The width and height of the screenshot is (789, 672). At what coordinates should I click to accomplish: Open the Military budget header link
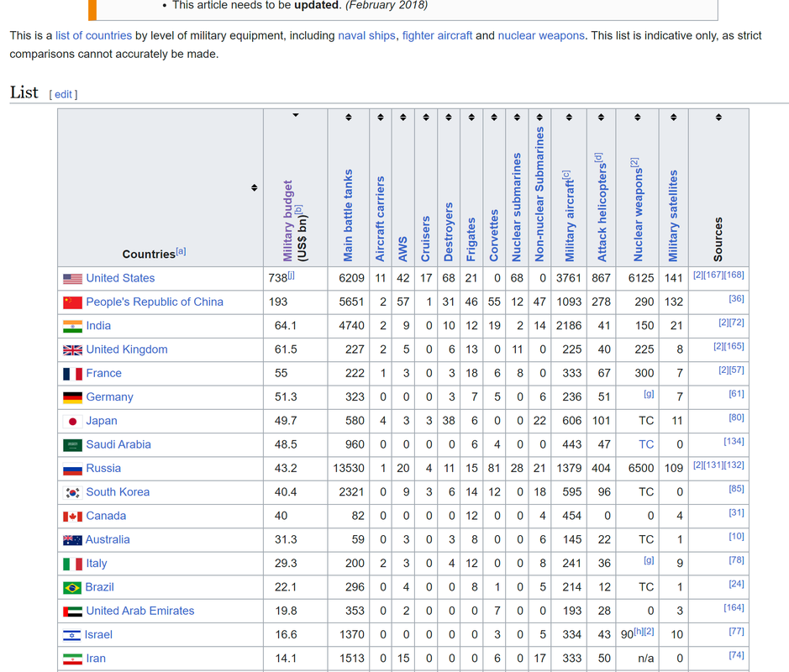click(288, 220)
